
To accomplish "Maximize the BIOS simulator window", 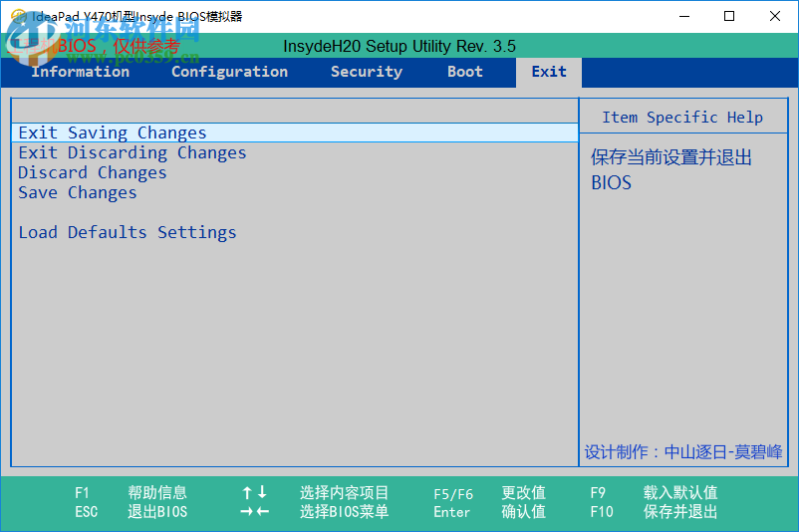I will coord(729,16).
